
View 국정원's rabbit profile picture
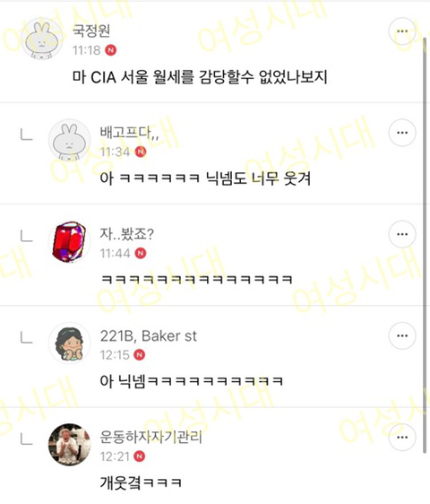point(42,39)
